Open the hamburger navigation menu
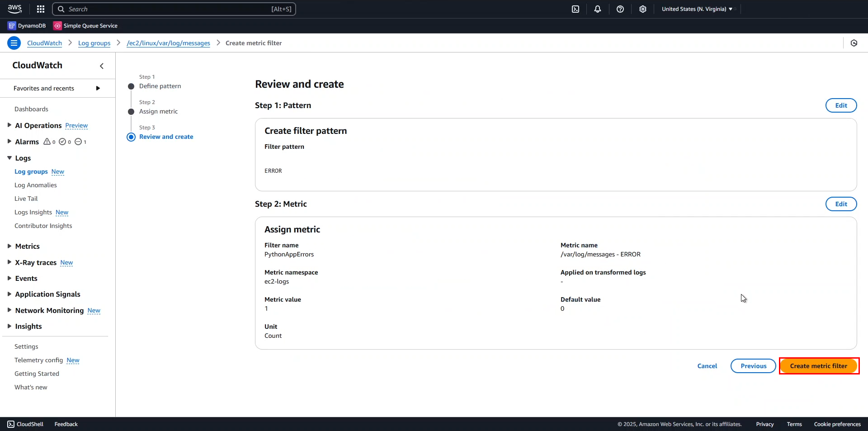The image size is (868, 431). (x=14, y=43)
